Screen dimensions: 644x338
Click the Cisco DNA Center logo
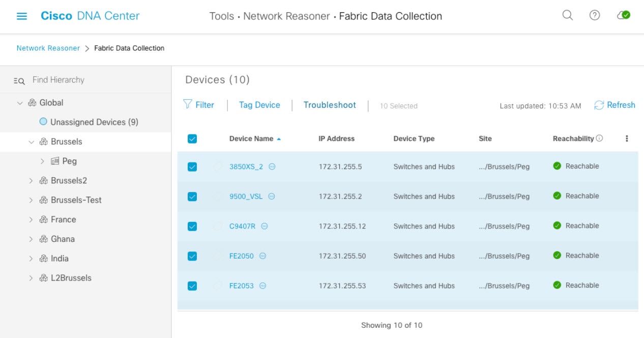tap(90, 16)
